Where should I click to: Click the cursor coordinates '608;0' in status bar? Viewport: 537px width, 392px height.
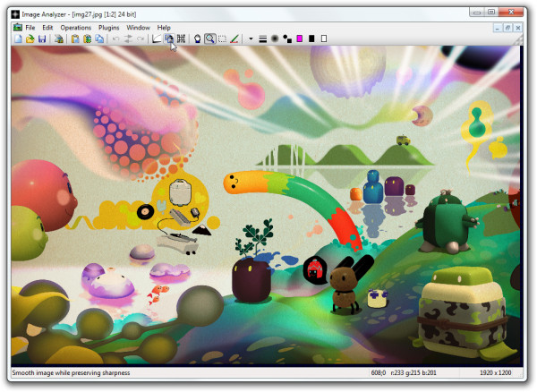coord(379,372)
